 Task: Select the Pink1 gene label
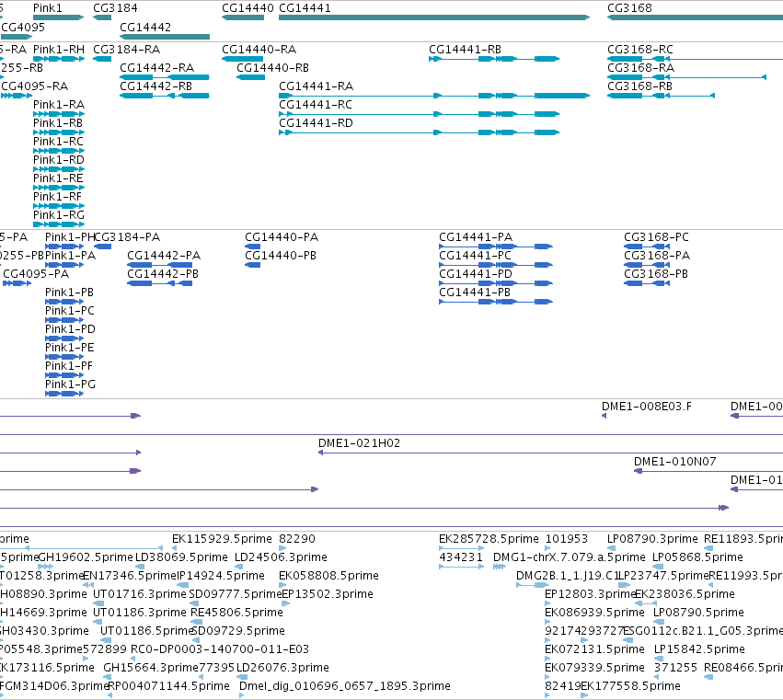click(48, 8)
